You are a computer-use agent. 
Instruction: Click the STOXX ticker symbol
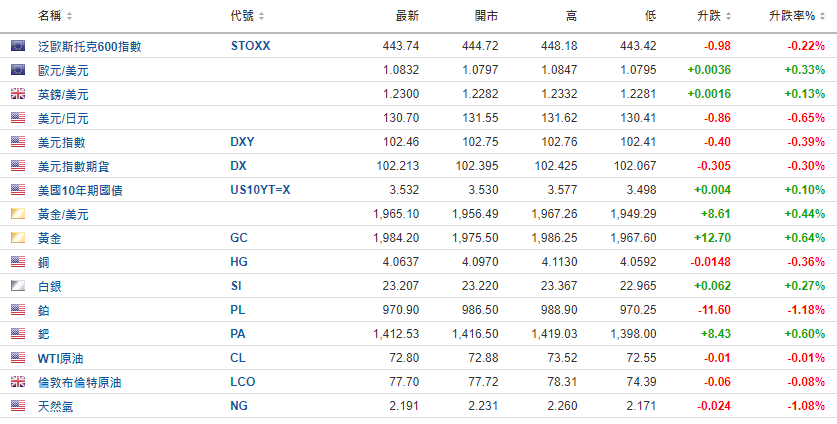tap(251, 46)
